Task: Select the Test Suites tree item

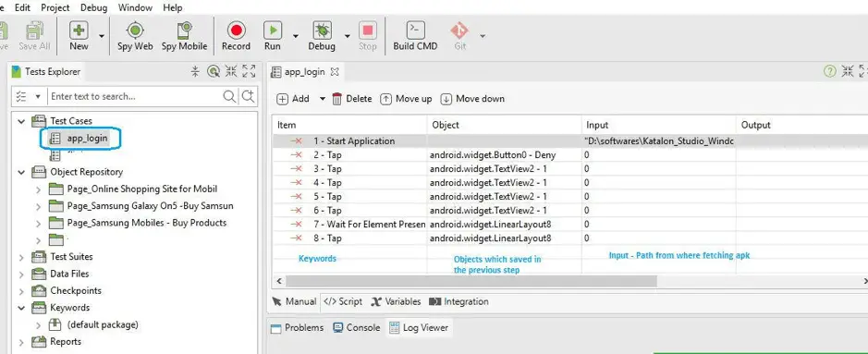Action: (x=71, y=257)
